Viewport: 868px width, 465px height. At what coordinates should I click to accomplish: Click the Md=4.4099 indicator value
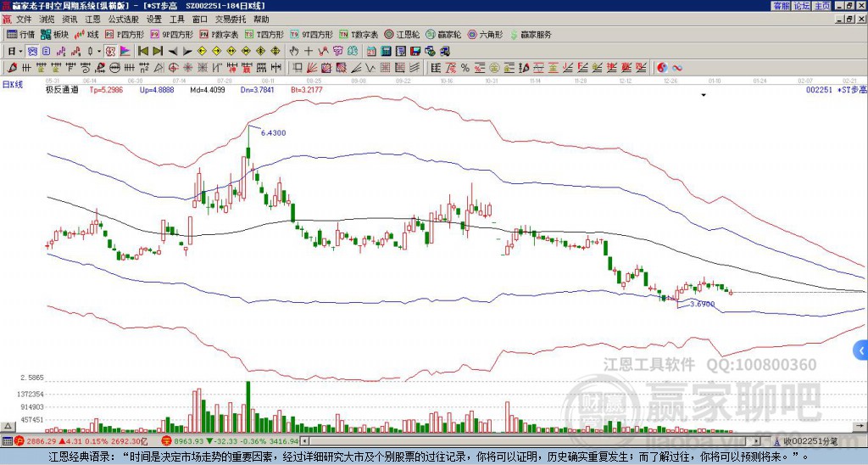click(208, 89)
